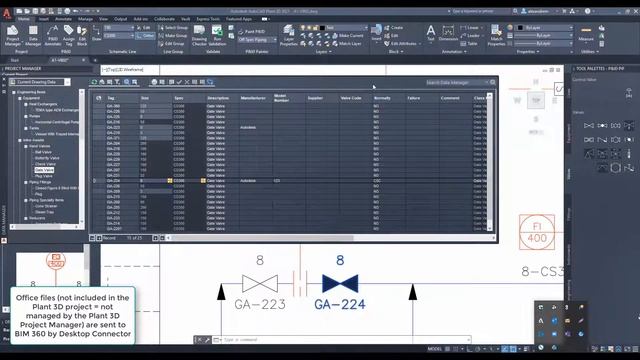The image size is (640, 360).
Task: Click the Match Layer tool
Action: tap(347, 44)
